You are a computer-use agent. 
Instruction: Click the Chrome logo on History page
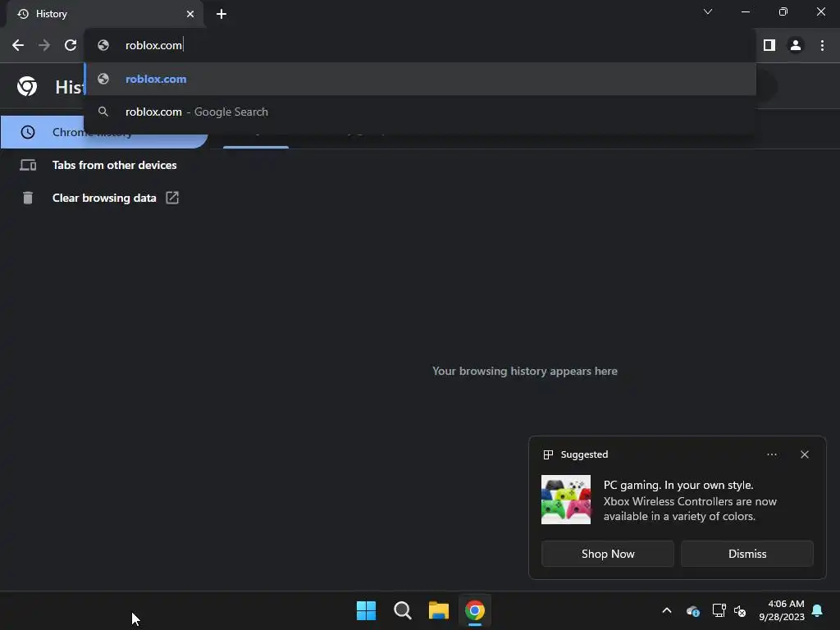(27, 86)
